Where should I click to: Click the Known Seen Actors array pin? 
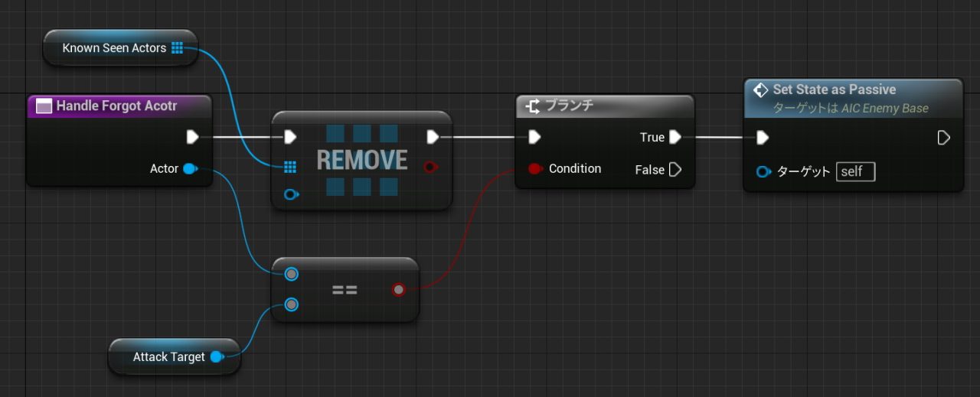(x=178, y=48)
